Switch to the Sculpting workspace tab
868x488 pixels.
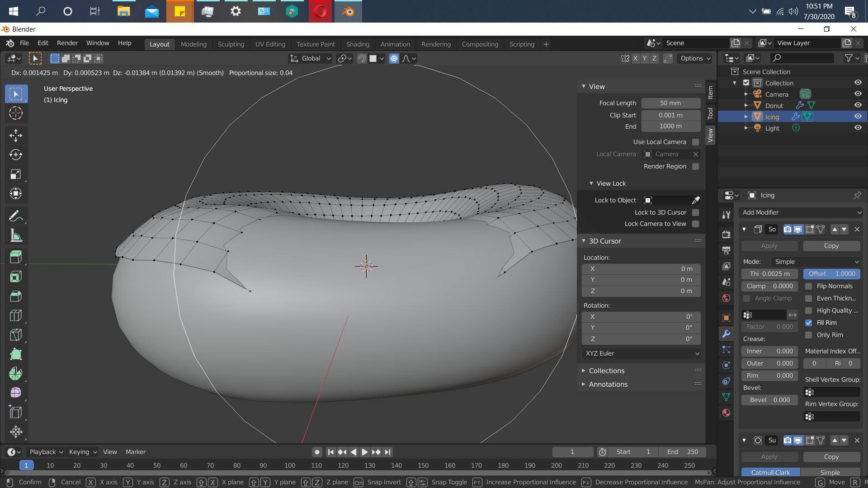[x=231, y=44]
